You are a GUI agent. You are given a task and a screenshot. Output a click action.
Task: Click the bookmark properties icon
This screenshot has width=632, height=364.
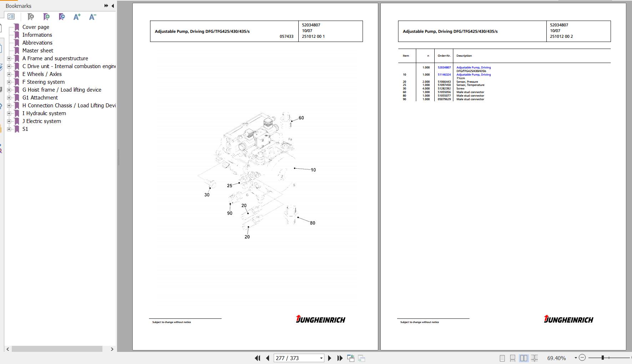click(62, 17)
